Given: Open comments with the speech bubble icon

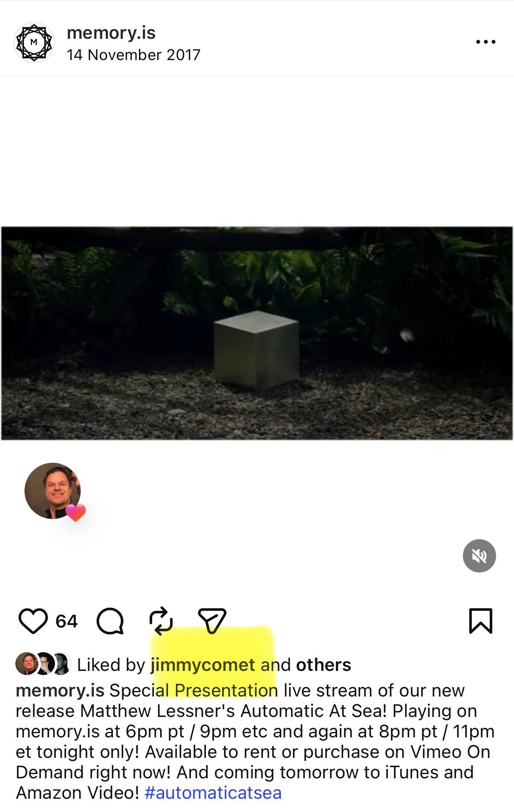Looking at the screenshot, I should [110, 621].
